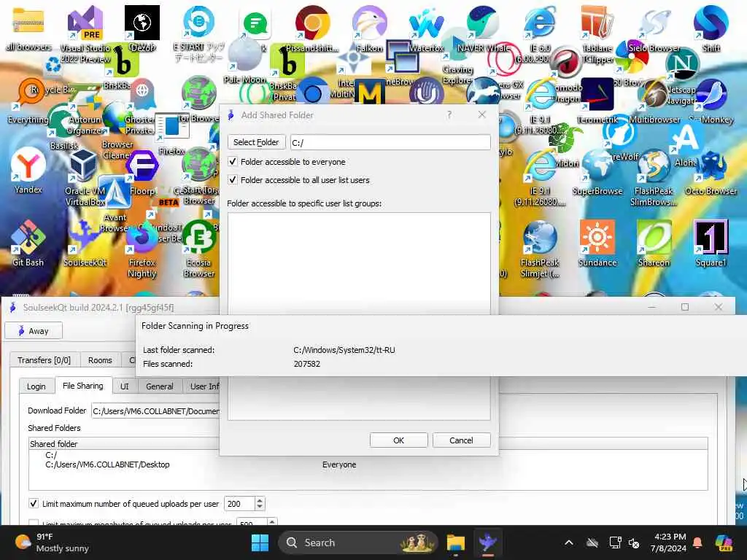Open the SuperBrowse desktop icon

[x=597, y=171]
